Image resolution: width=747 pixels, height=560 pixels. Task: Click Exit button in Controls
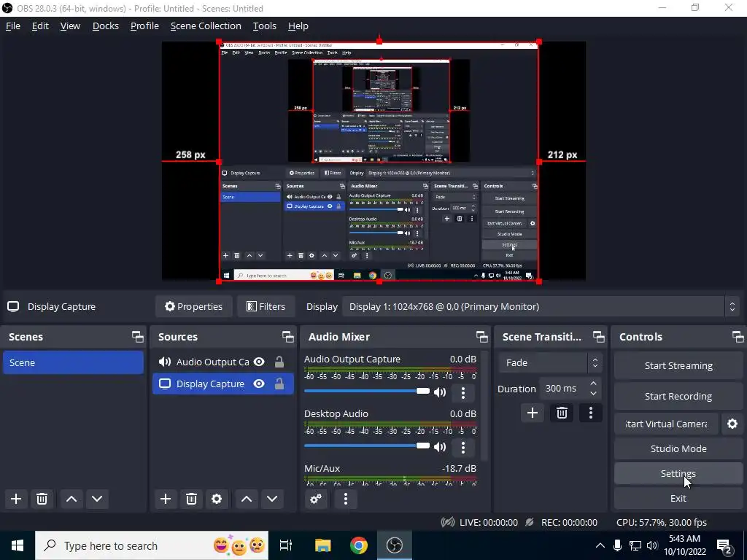678,498
